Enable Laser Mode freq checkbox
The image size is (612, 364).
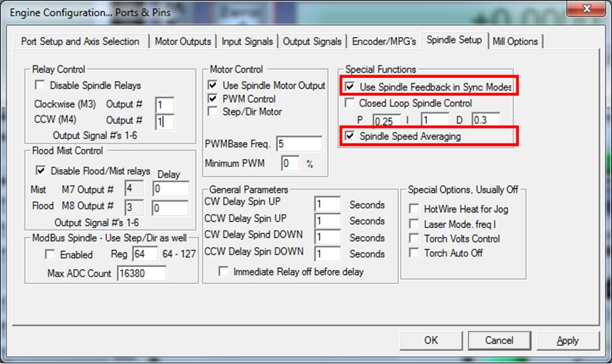click(x=413, y=224)
